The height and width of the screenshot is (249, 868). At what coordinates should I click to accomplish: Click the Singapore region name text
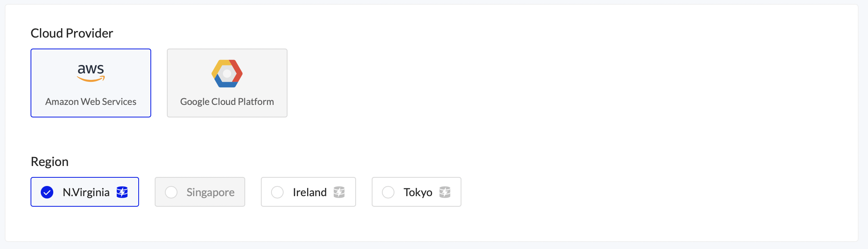pos(210,192)
